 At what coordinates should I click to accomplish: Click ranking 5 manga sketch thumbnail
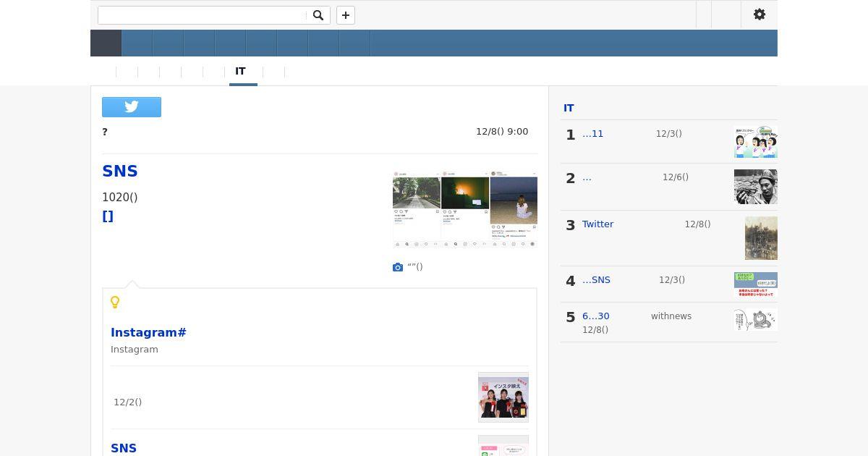[755, 320]
